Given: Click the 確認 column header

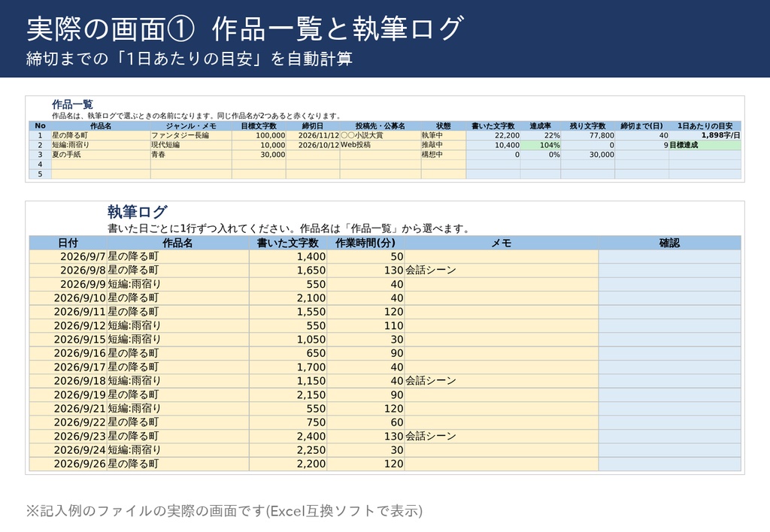Looking at the screenshot, I should tap(669, 243).
